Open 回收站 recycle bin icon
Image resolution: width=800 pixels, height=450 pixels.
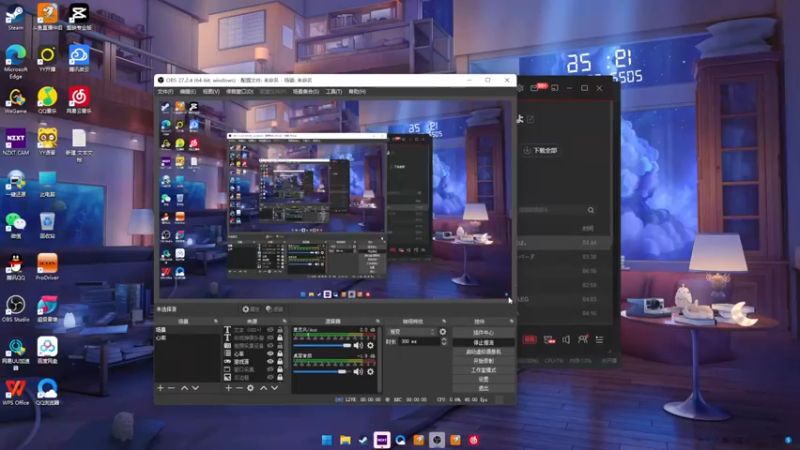point(47,225)
